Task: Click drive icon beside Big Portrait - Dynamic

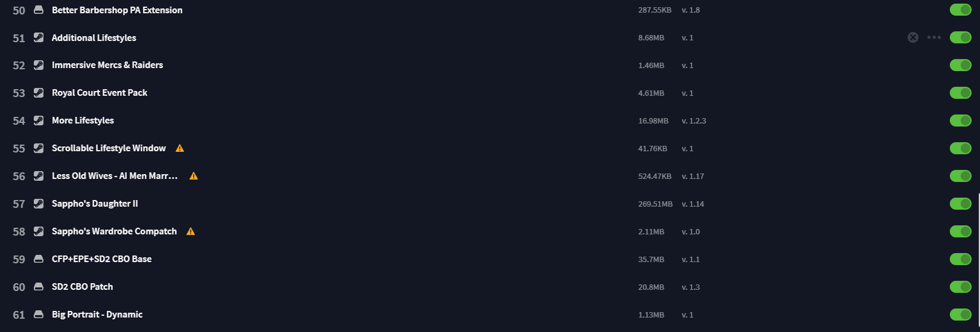Action: [39, 315]
